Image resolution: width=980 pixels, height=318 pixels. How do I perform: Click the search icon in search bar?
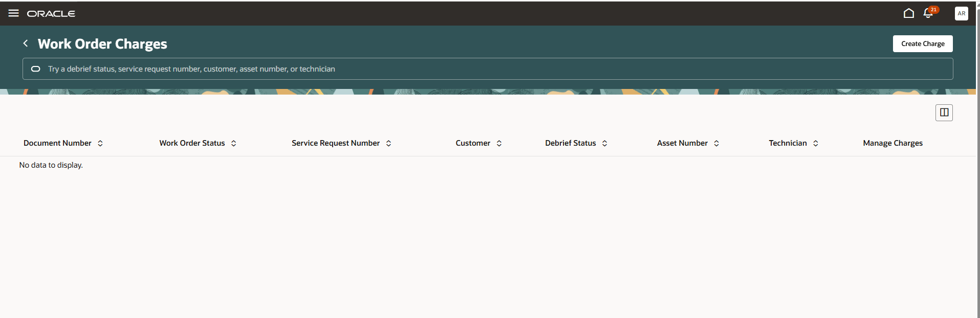click(36, 69)
